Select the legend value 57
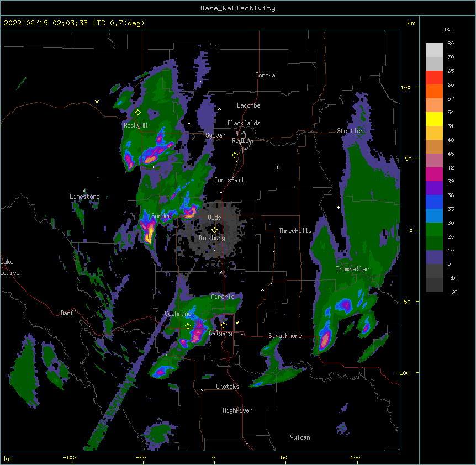This screenshot has height=465, width=476. pos(451,99)
